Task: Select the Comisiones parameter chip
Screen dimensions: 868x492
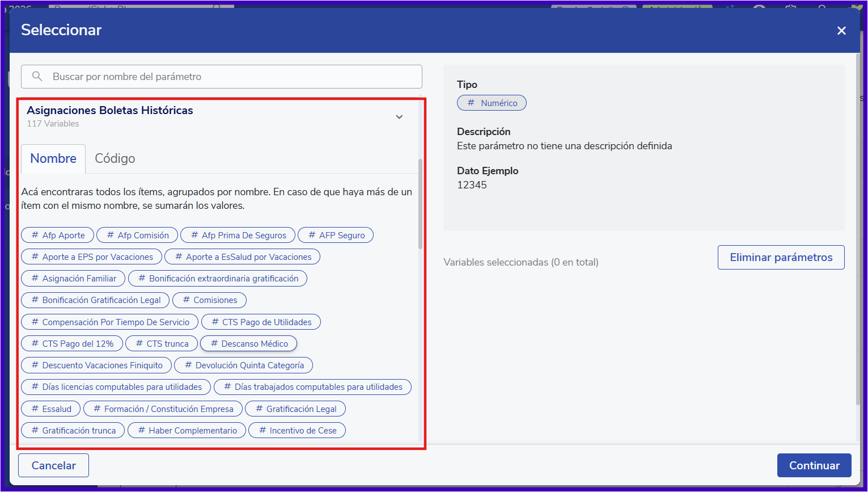Action: coord(209,300)
